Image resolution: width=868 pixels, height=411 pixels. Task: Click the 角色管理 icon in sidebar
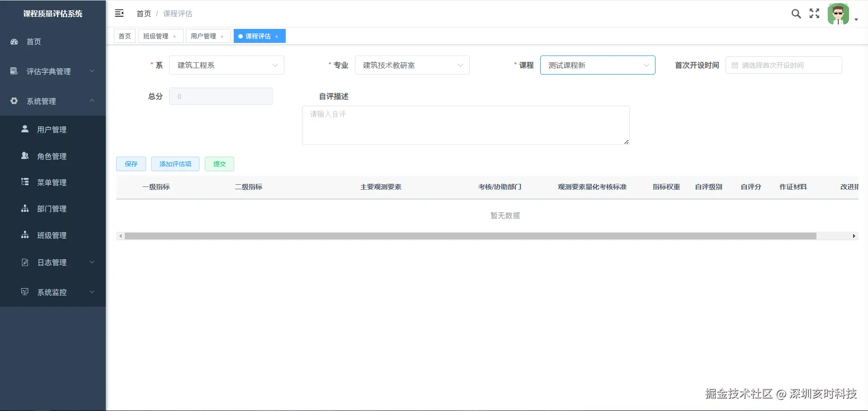[25, 156]
